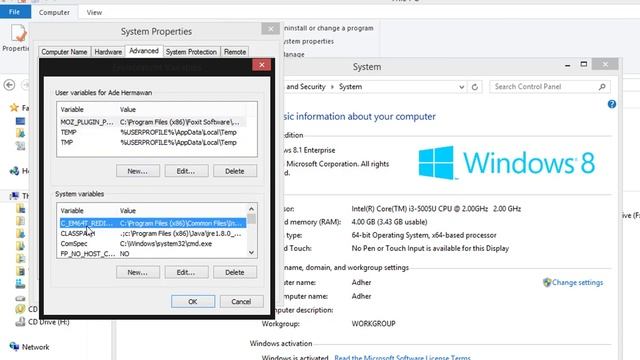This screenshot has width=640, height=360.
Task: Click the CD Drive (H:) drive icon
Action: pos(20,322)
